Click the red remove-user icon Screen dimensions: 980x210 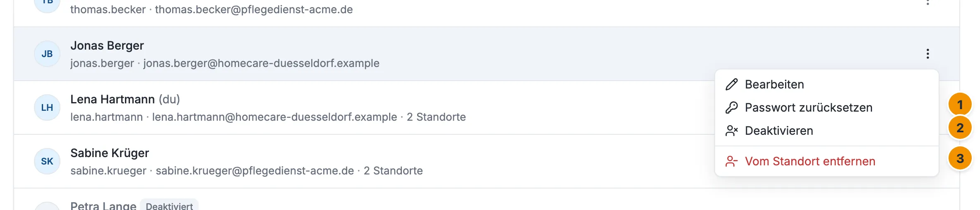click(x=731, y=161)
